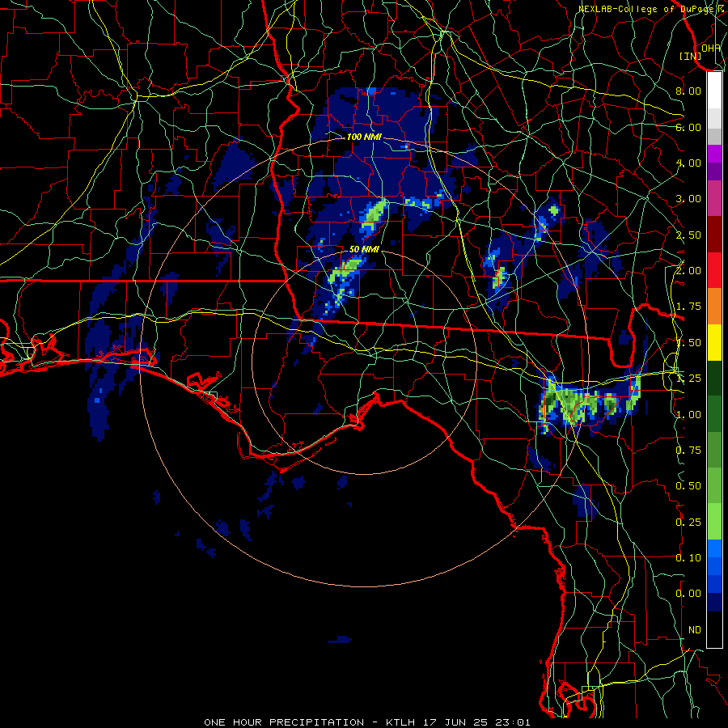The width and height of the screenshot is (728, 728).
Task: Click the 2.00 legend value
Action: [x=688, y=271]
